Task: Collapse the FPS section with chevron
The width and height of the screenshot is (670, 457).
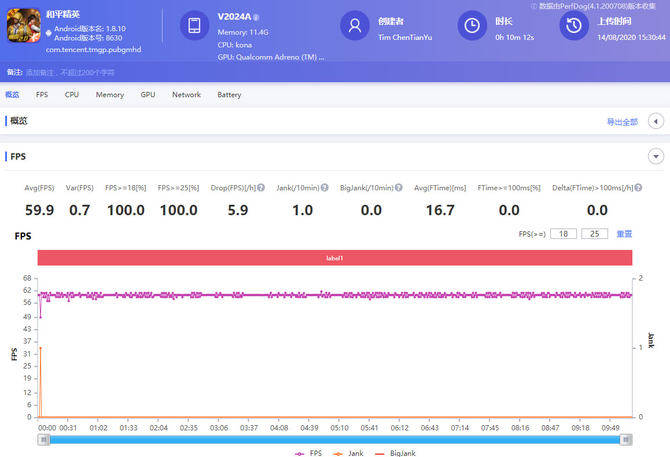Action: 656,156
